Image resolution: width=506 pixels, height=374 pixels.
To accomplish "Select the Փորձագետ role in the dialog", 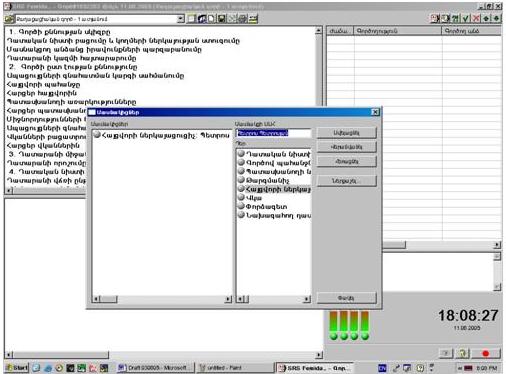I will click(x=266, y=206).
